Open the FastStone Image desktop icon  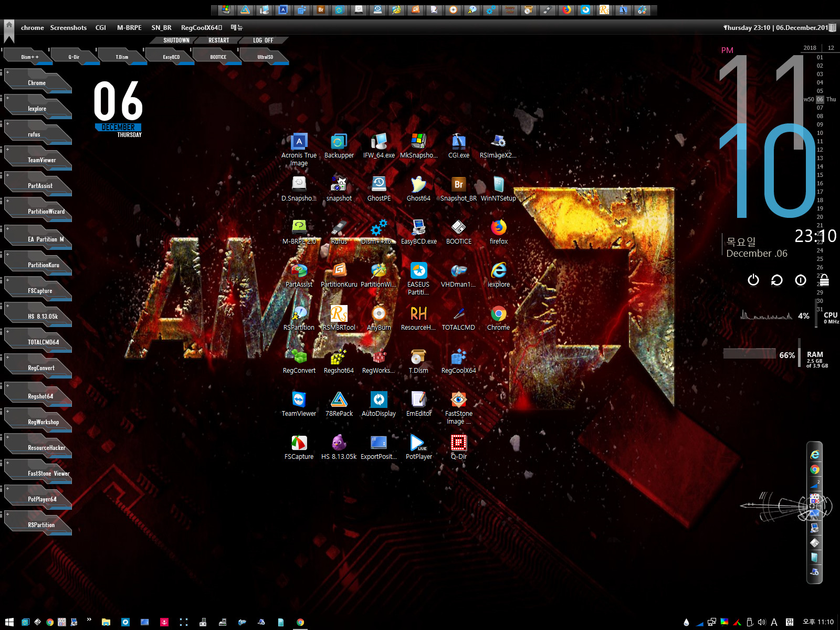[x=458, y=408]
